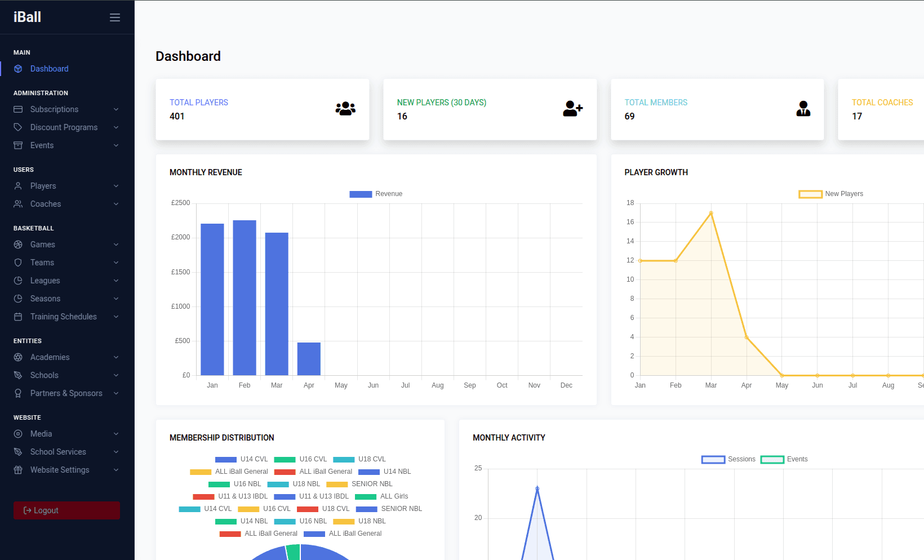
Task: Click the Coaches users icon
Action: [x=18, y=204]
